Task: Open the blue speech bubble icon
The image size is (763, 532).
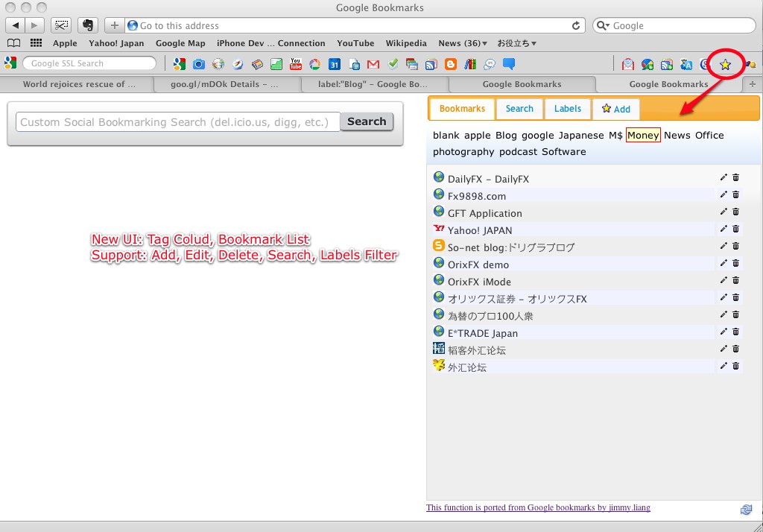Action: point(509,64)
